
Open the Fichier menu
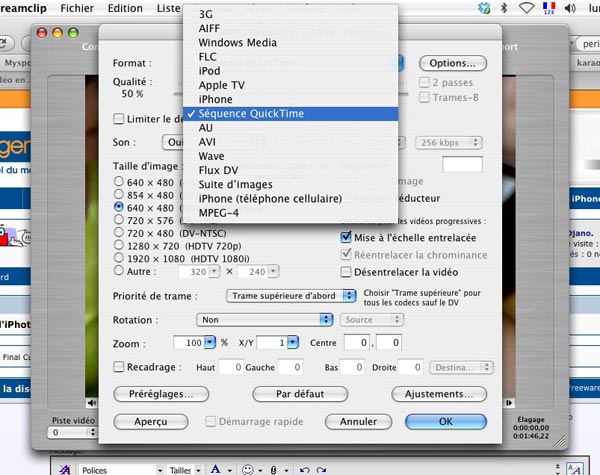point(77,8)
